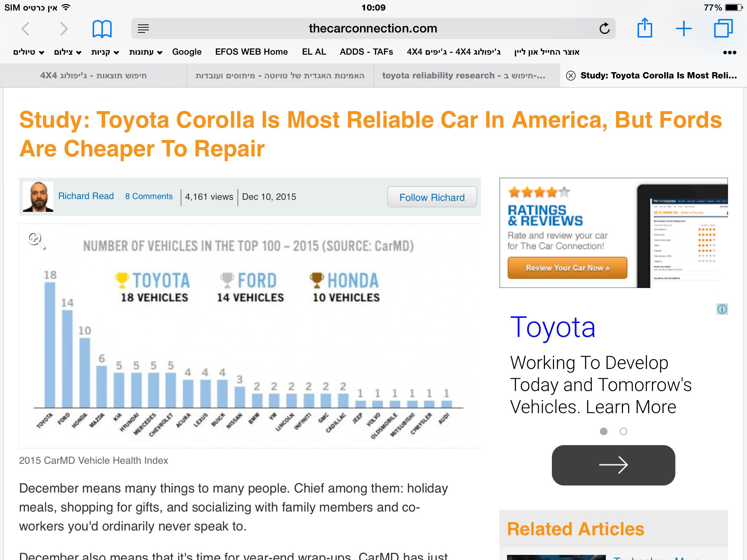
Task: Click the Follow Richard button
Action: (x=431, y=197)
